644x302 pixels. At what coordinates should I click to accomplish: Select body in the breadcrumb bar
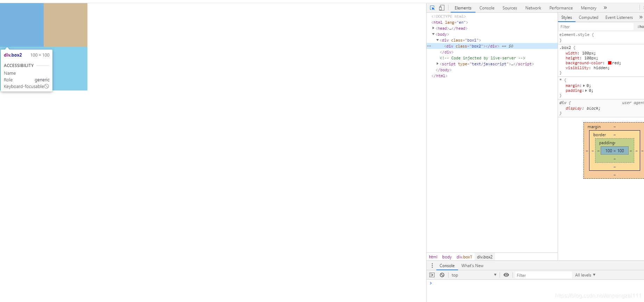447,257
